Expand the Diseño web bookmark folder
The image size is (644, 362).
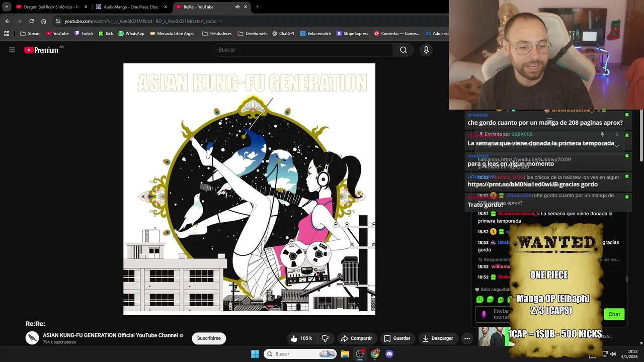click(252, 34)
